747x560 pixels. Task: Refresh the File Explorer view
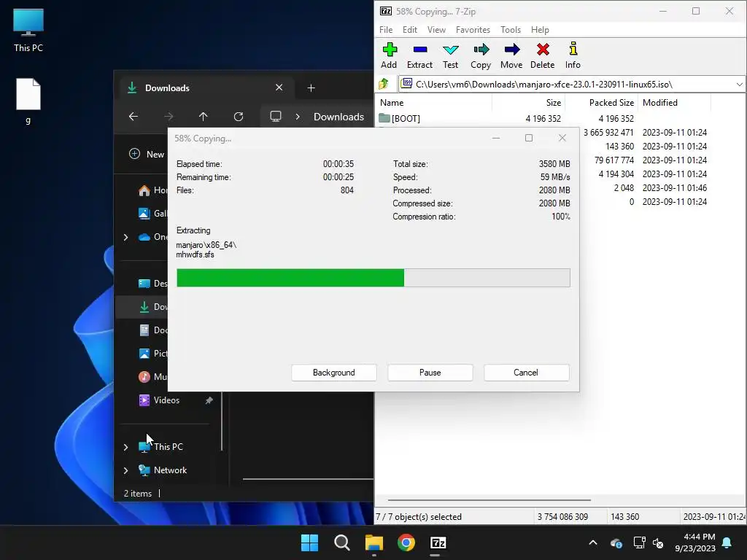[239, 116]
